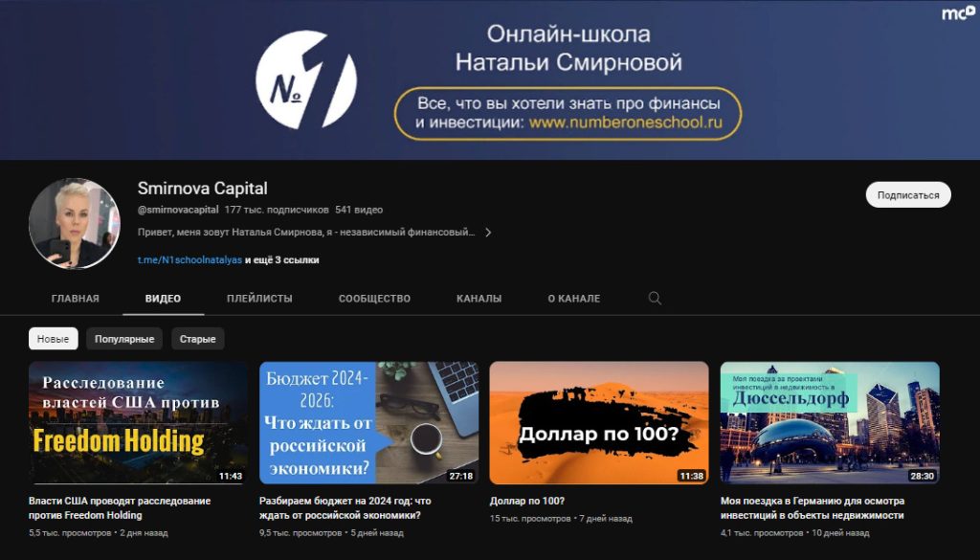The image size is (980, 560).
Task: Open the t.me/N1schoolnatalyas link
Action: pyautogui.click(x=189, y=260)
